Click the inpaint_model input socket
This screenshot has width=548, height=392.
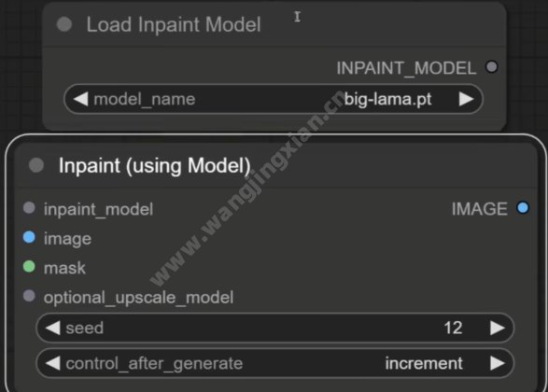[x=29, y=208]
